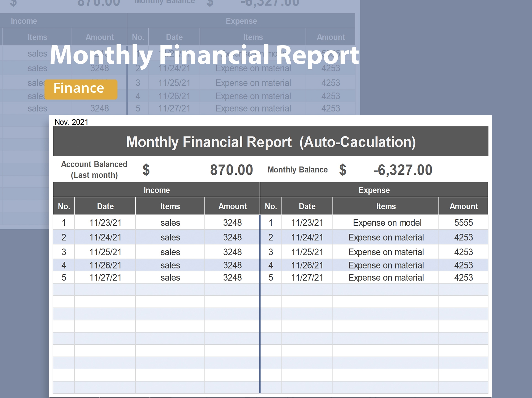Click the Amount column header under Expense

point(463,206)
